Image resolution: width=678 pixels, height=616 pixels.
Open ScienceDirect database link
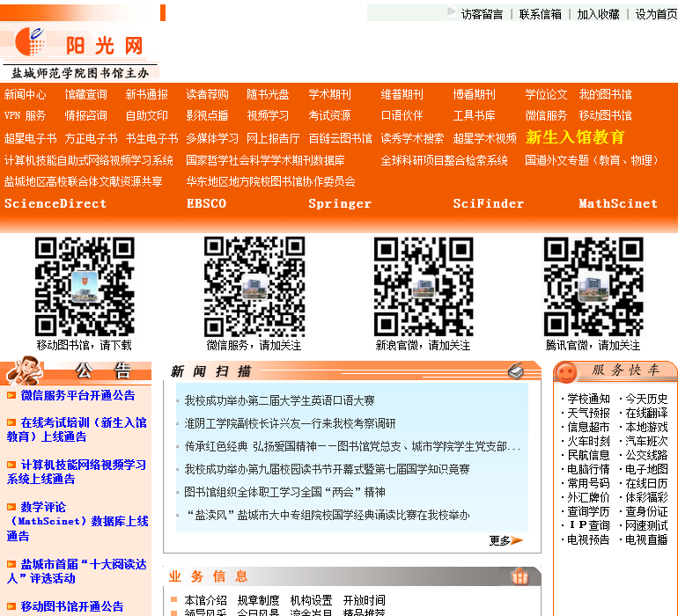(x=55, y=203)
